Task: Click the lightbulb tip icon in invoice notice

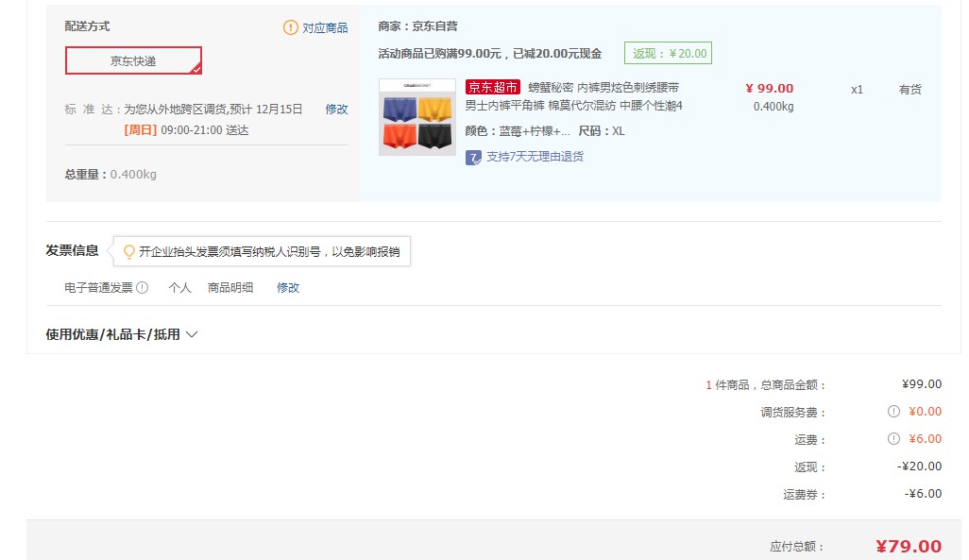Action: (129, 251)
